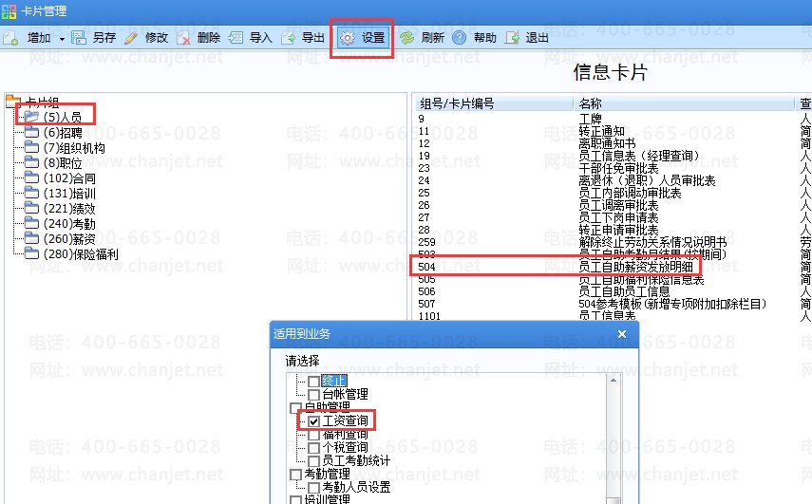Viewport: 812px width, 504px height.
Task: Enable the 个税查询 checkbox
Action: [313, 447]
